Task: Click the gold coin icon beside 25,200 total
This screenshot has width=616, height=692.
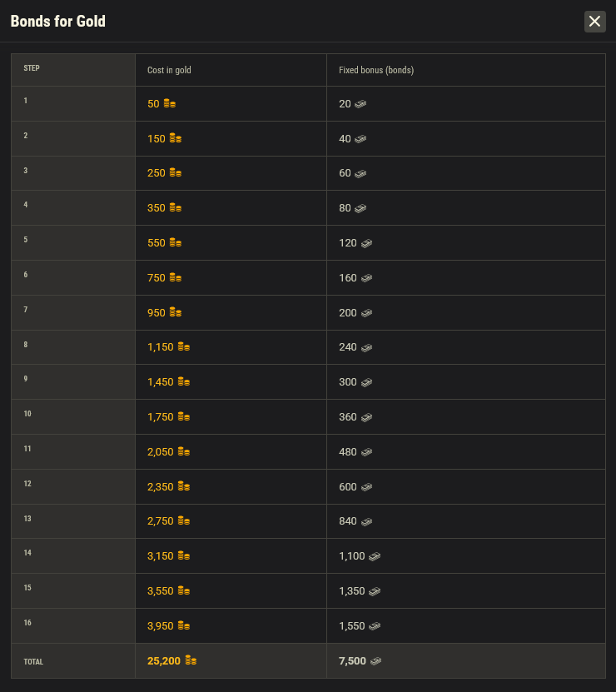Action: tap(191, 661)
